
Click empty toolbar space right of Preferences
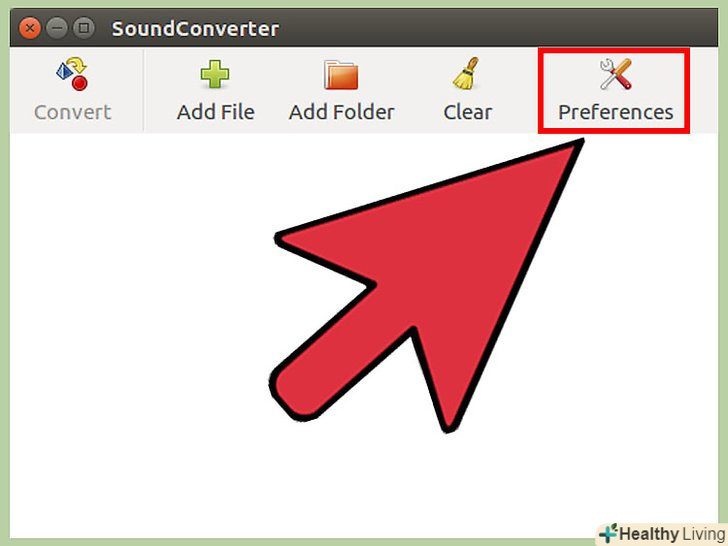pos(704,91)
